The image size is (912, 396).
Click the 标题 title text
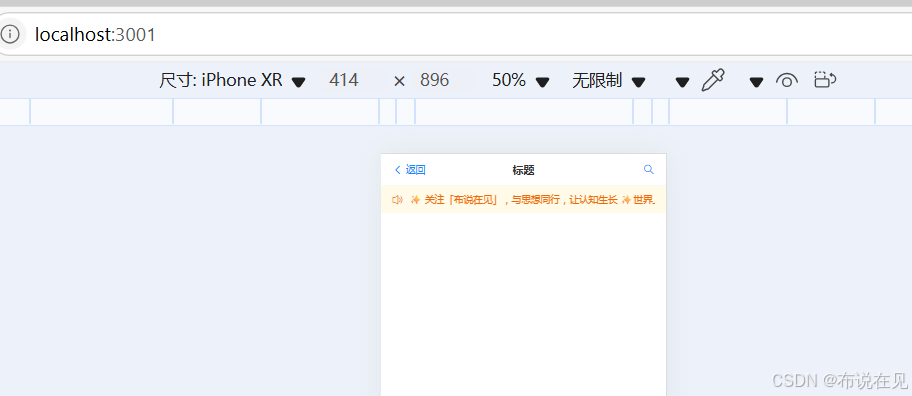click(x=523, y=170)
